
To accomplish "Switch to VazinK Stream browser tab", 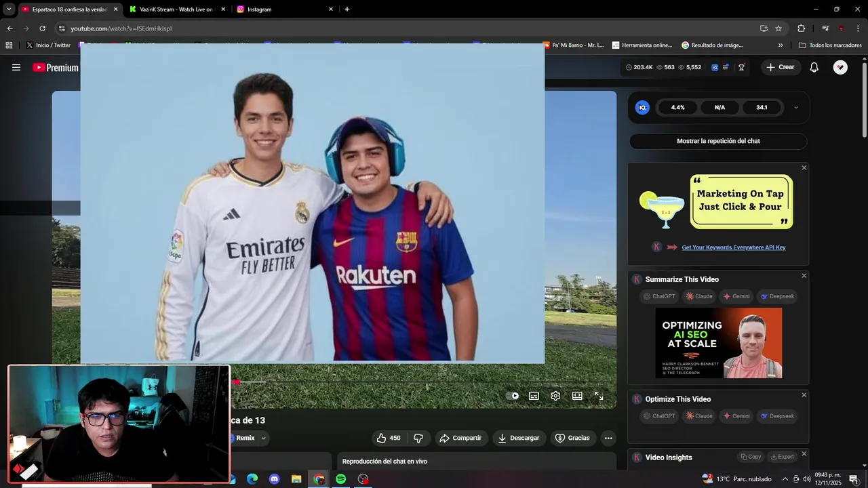I will (177, 9).
